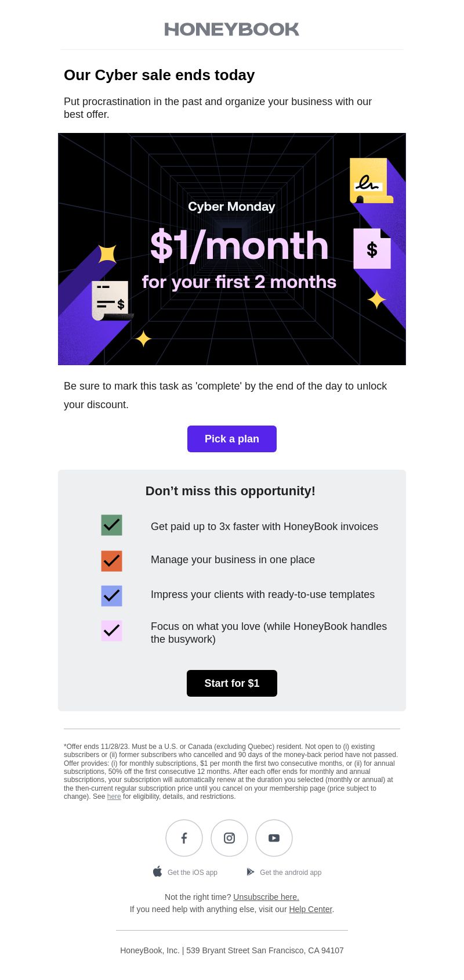Click the HoneyBook logo at top
Image resolution: width=464 pixels, height=980 pixels.
(232, 29)
